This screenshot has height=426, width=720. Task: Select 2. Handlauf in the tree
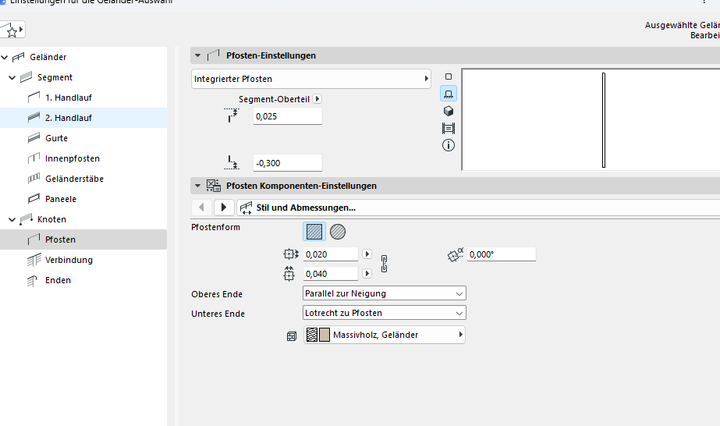point(68,118)
